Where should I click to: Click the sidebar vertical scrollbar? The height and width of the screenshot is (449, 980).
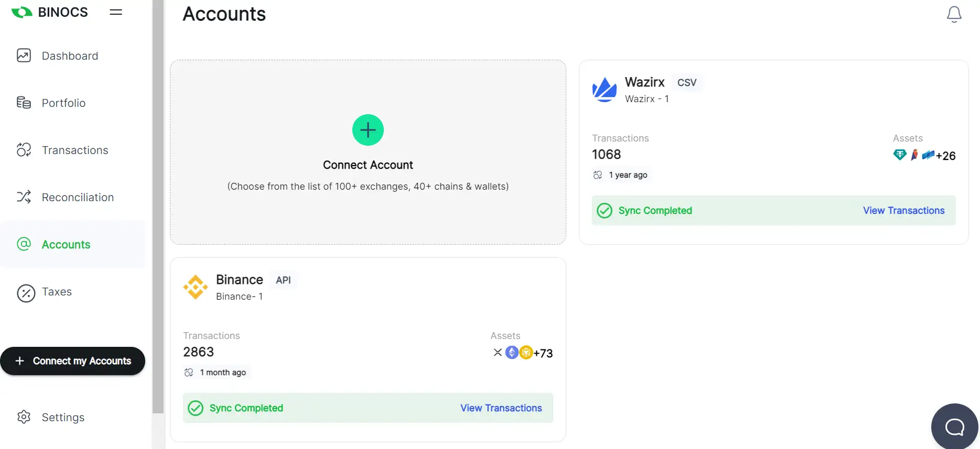158,210
